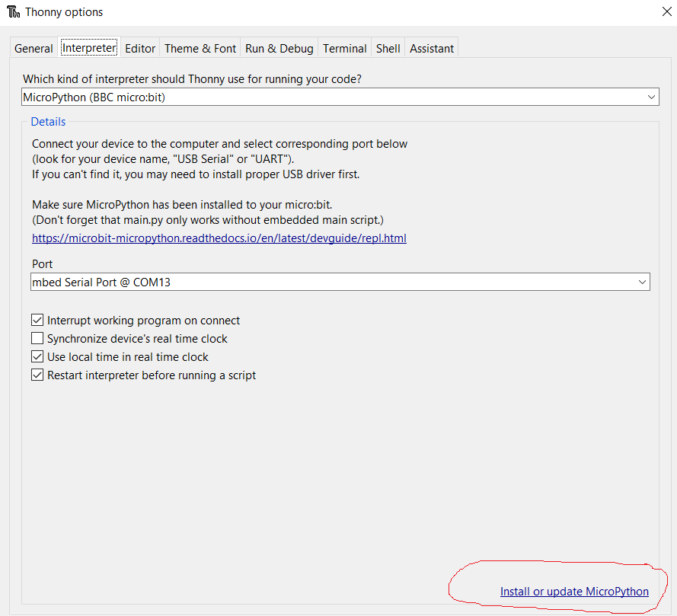Disable Restart interpreter before running a script

pyautogui.click(x=37, y=375)
